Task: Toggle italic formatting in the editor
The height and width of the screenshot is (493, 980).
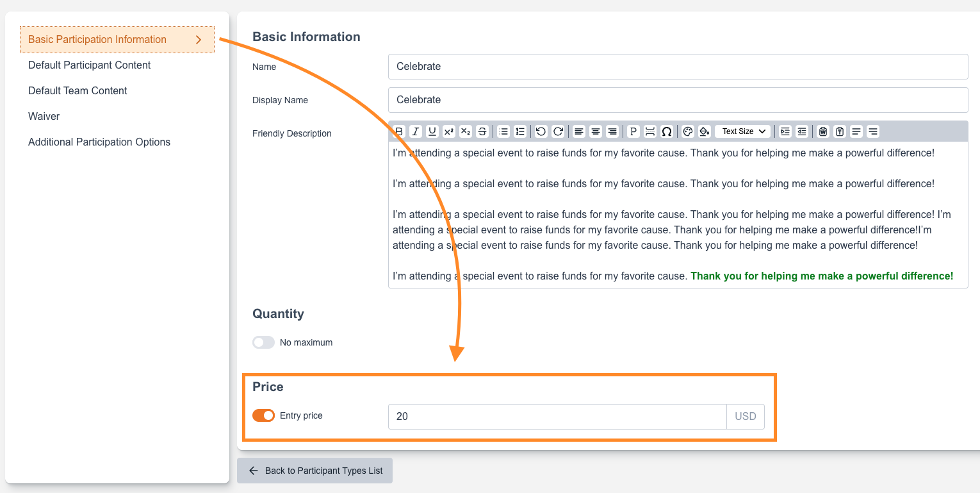Action: pos(415,131)
